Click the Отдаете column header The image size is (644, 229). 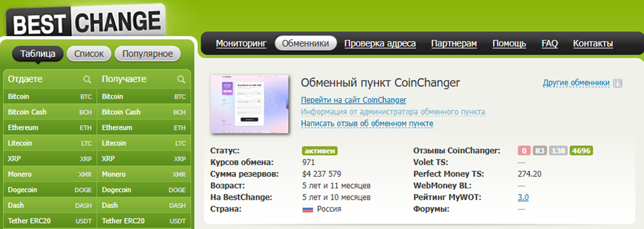pos(25,79)
